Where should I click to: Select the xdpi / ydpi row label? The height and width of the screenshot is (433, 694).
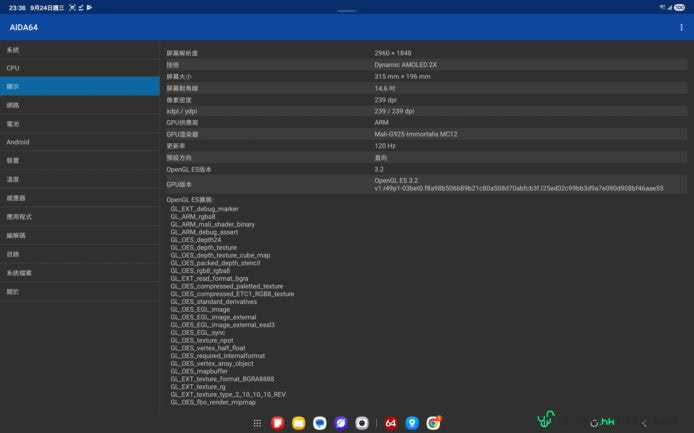click(x=181, y=111)
